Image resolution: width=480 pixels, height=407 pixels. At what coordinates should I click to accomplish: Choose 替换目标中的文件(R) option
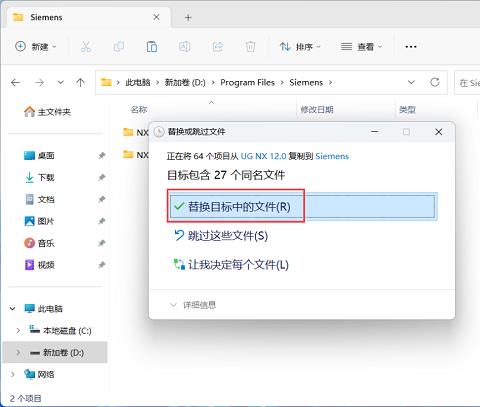[302, 207]
